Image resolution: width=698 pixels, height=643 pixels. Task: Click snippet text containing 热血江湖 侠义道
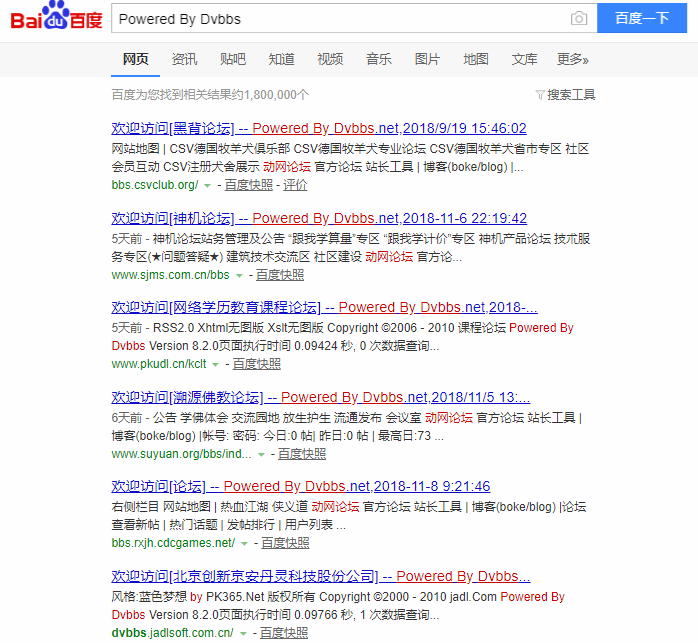click(x=349, y=516)
